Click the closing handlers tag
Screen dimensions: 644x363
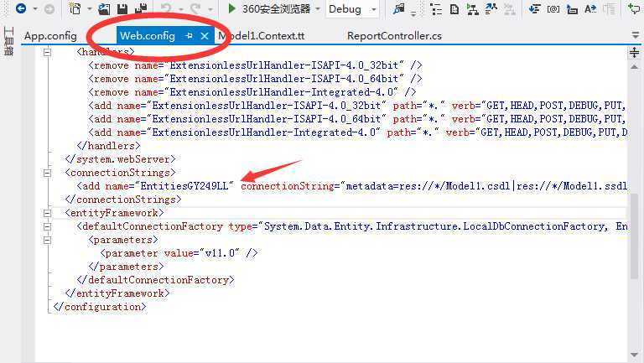pyautogui.click(x=108, y=146)
